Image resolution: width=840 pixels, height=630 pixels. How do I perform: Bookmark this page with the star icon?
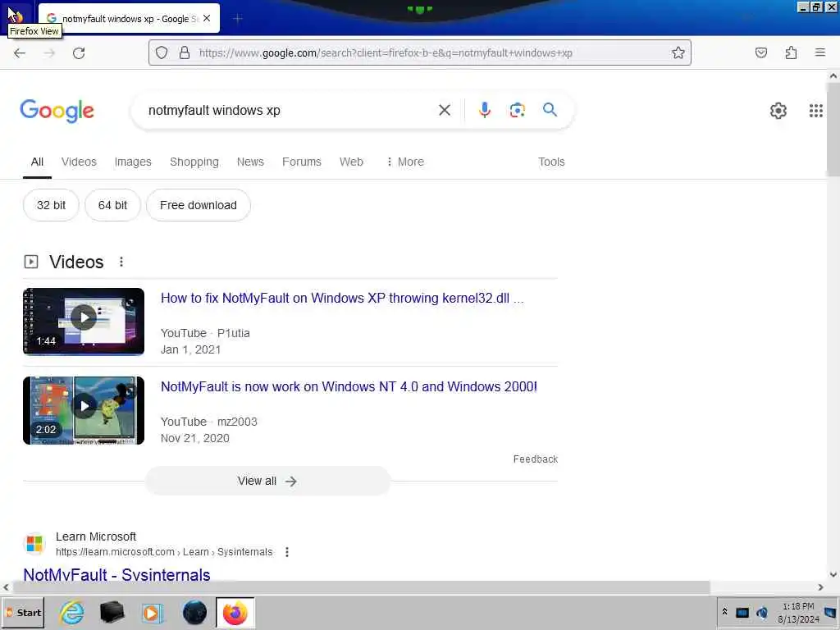pos(678,52)
